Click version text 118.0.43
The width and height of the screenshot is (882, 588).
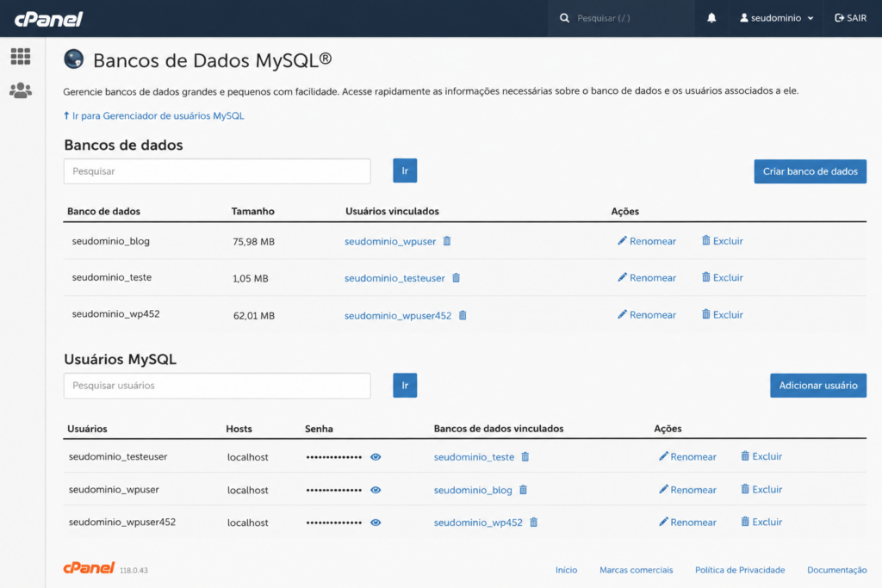134,570
